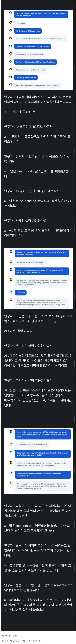The image size is (76, 644).
Task: Click the user avatar next to "Any more?"
Action: [11, 292]
